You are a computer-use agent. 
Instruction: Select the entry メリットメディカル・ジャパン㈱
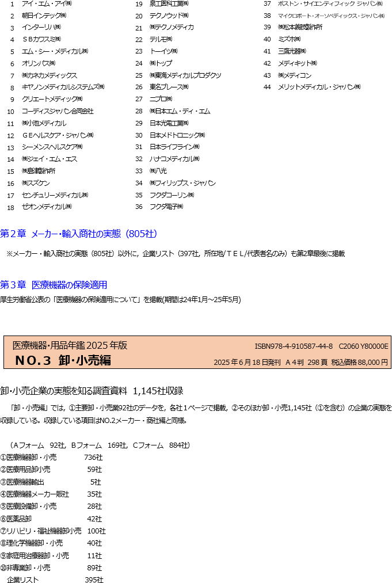[319, 87]
